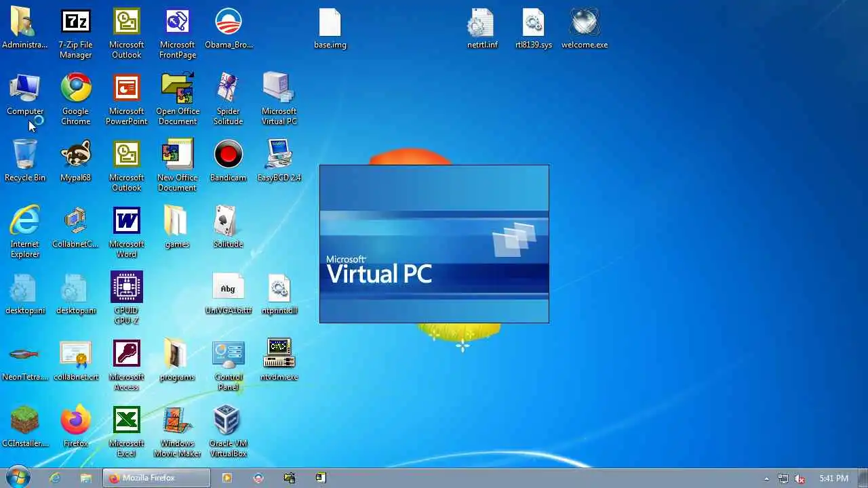Select the Google Chrome shortcut
Screen dimensions: 868x488
pos(75,100)
